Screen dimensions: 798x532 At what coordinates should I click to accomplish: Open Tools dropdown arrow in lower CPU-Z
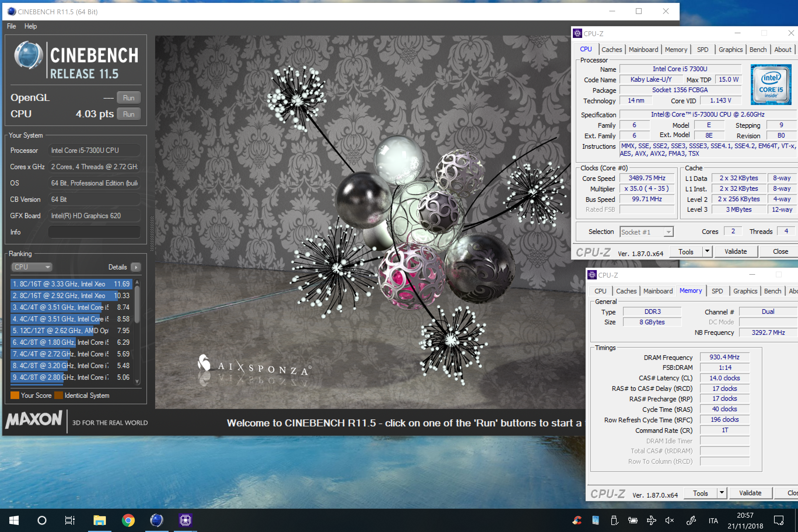(x=722, y=493)
